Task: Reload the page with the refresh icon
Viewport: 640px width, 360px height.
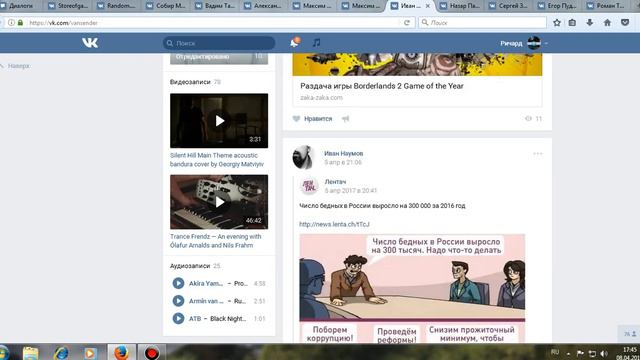Action: pyautogui.click(x=407, y=23)
